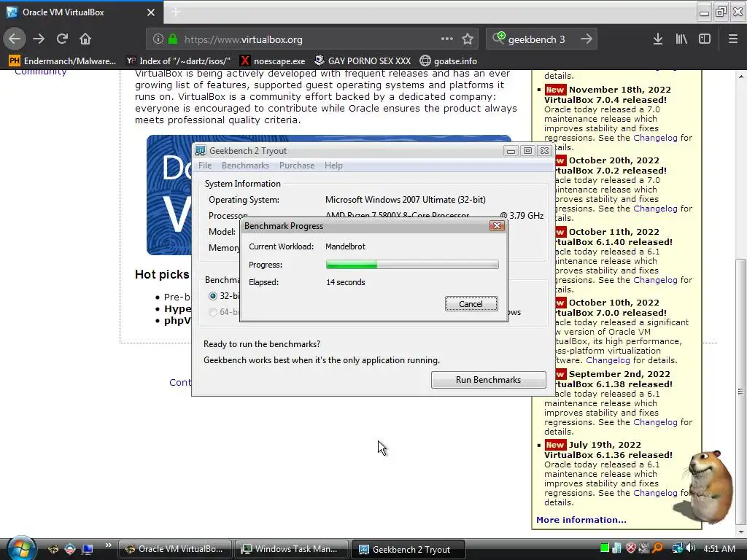Open the Endermanch/Malware bookmark
The image size is (747, 560).
point(63,61)
